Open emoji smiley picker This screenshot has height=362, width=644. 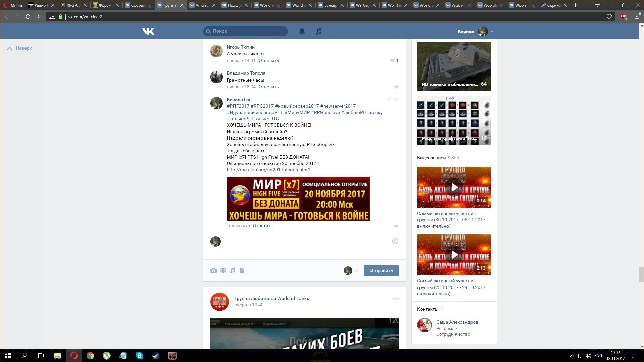pyautogui.click(x=395, y=241)
